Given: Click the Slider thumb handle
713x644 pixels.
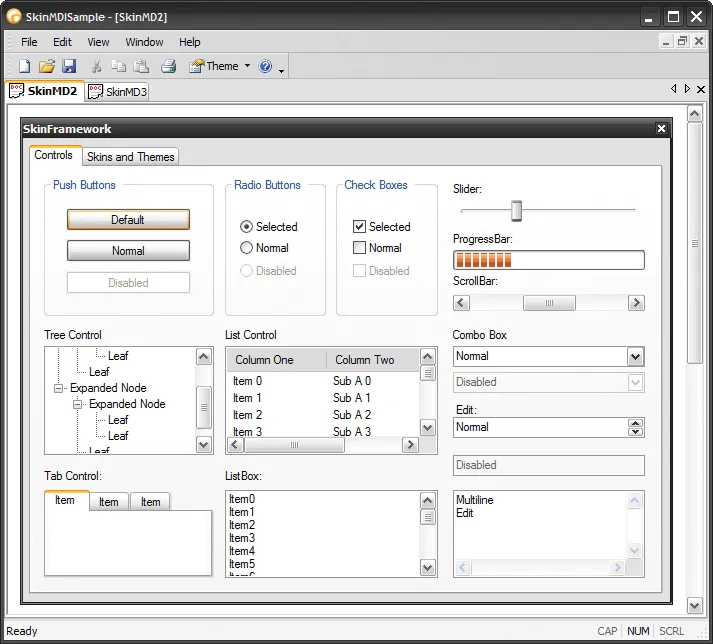Looking at the screenshot, I should pos(516,211).
